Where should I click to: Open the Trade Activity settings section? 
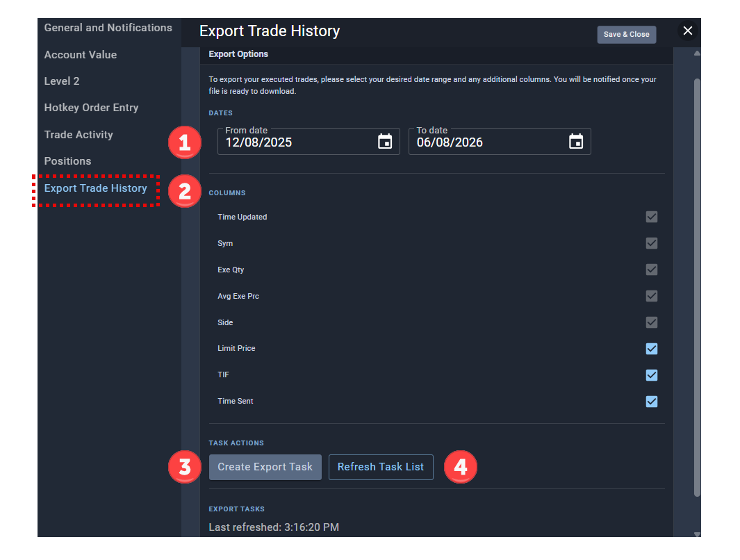(79, 135)
